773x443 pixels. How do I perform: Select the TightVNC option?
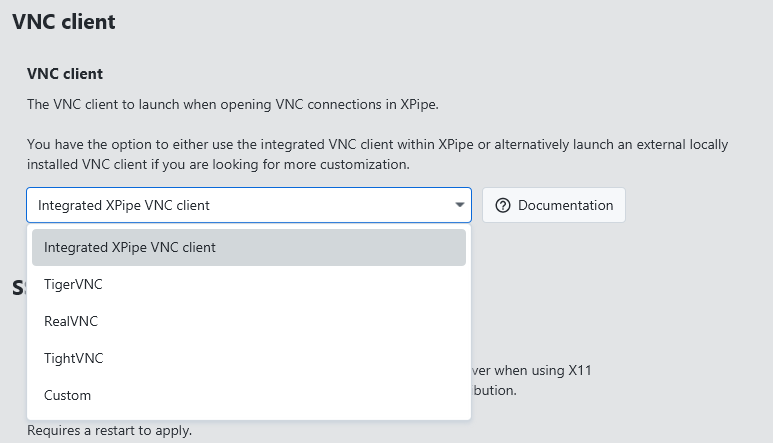(x=73, y=358)
